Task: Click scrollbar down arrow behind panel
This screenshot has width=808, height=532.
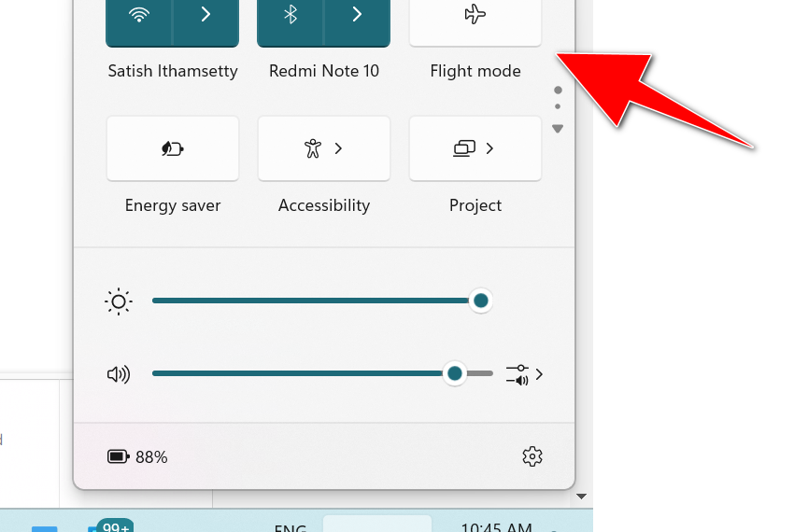Action: [582, 497]
